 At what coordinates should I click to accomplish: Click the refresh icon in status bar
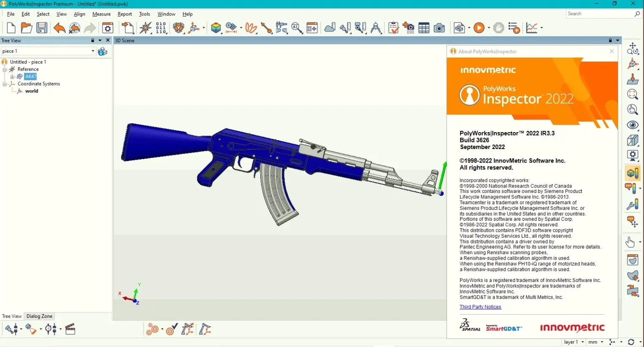tap(631, 342)
